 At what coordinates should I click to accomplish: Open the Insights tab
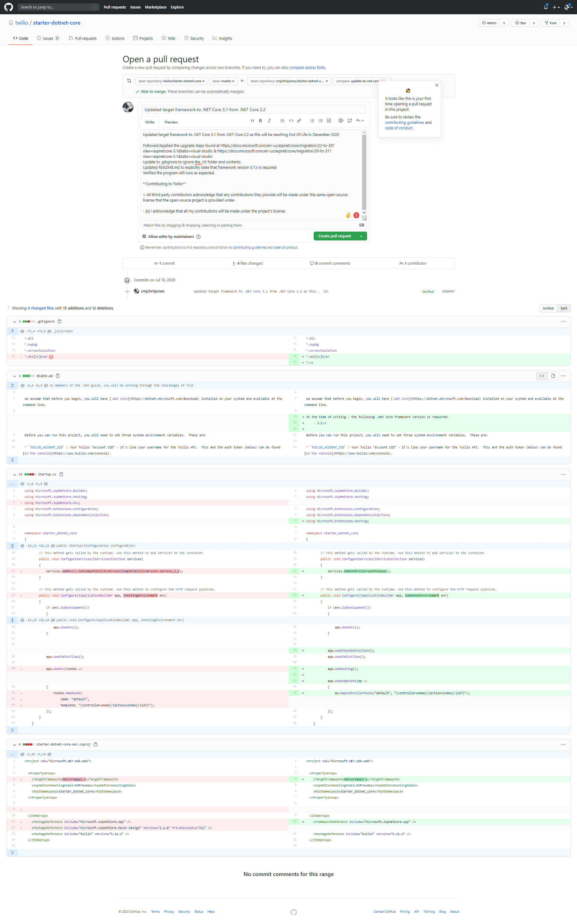pyautogui.click(x=222, y=38)
